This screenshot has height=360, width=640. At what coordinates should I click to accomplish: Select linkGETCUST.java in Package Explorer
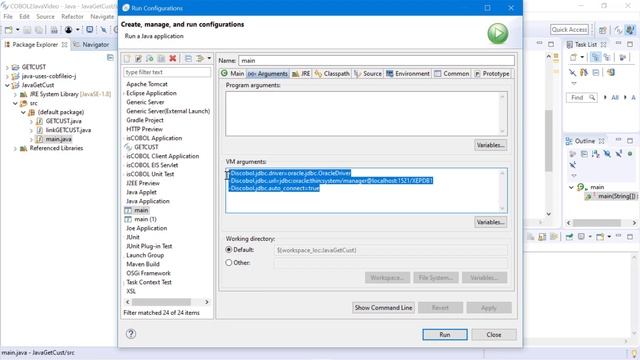(68, 130)
